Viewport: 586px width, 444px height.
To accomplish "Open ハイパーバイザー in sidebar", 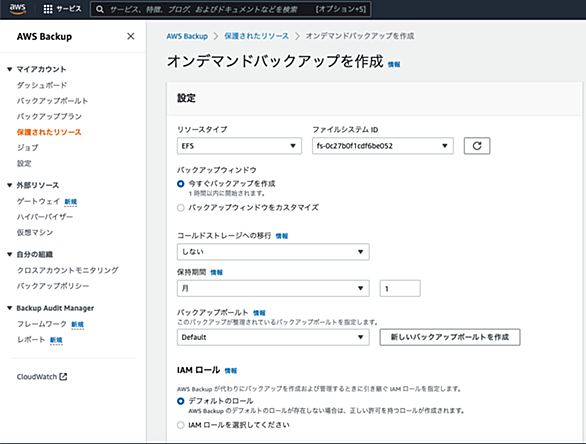I will coord(45,217).
